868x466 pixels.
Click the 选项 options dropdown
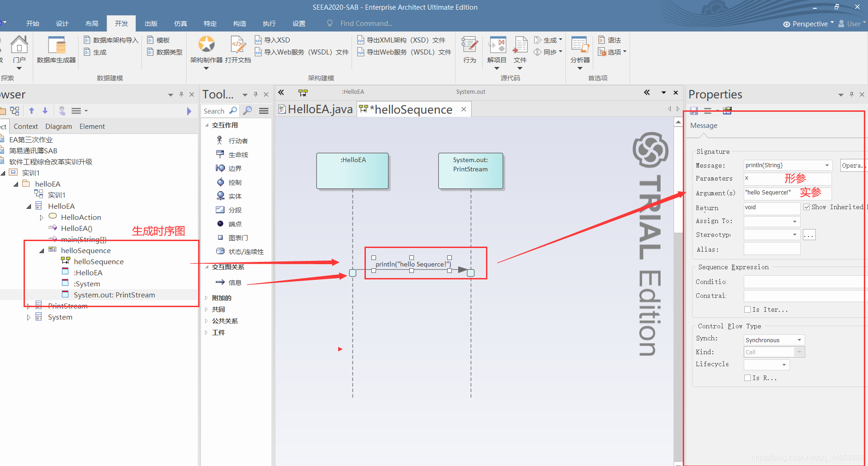[x=613, y=52]
